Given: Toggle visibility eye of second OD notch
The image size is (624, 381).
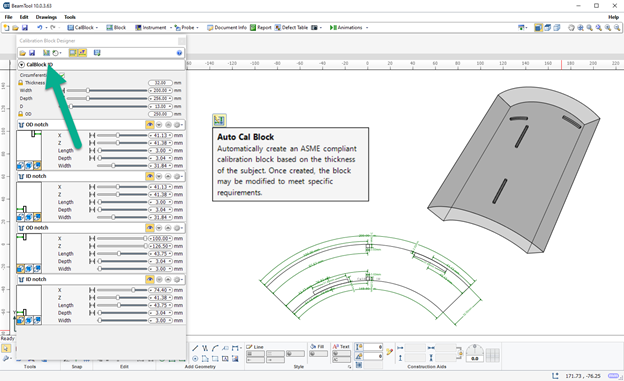Looking at the screenshot, I should point(150,228).
